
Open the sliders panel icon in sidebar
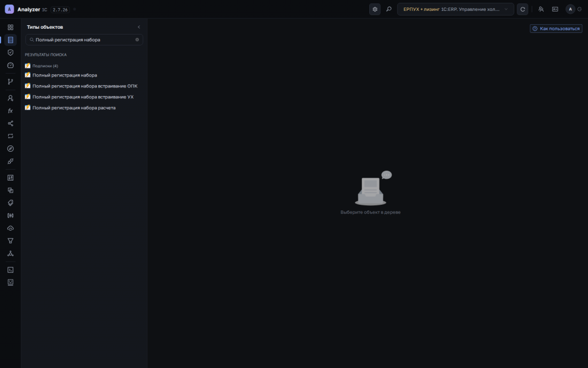(x=10, y=178)
